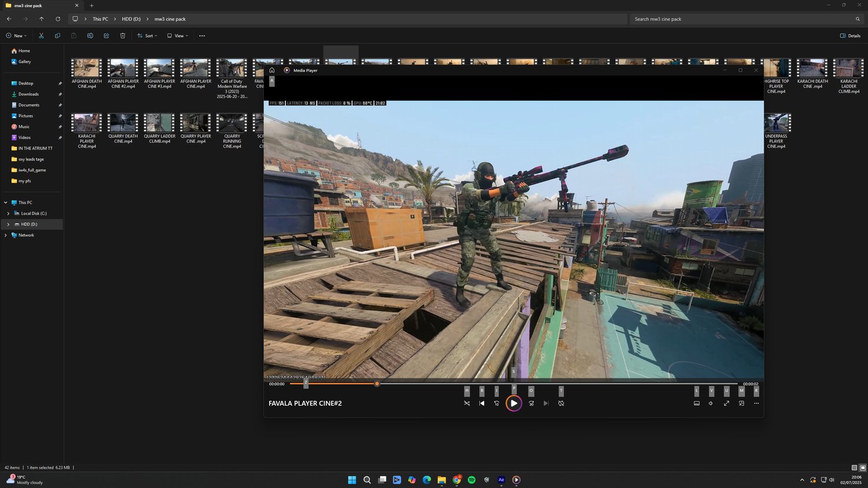Click HDD (D:) in the address bar

131,19
